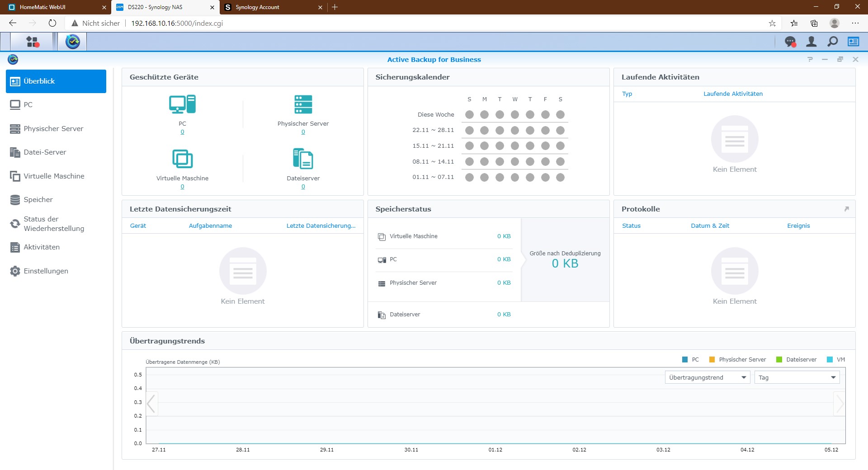The width and height of the screenshot is (868, 470).
Task: Switch to Synology Account tab
Action: pyautogui.click(x=273, y=7)
